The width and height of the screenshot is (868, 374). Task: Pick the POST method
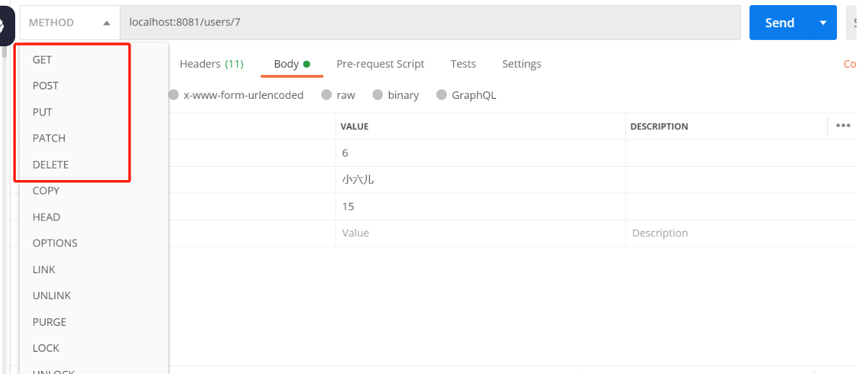coord(46,86)
